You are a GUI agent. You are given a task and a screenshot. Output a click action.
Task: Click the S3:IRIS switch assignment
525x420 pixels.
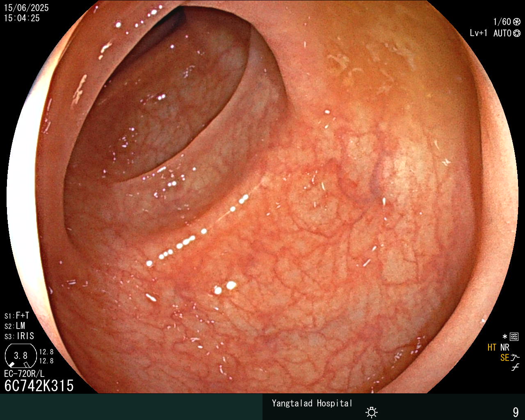pos(19,336)
